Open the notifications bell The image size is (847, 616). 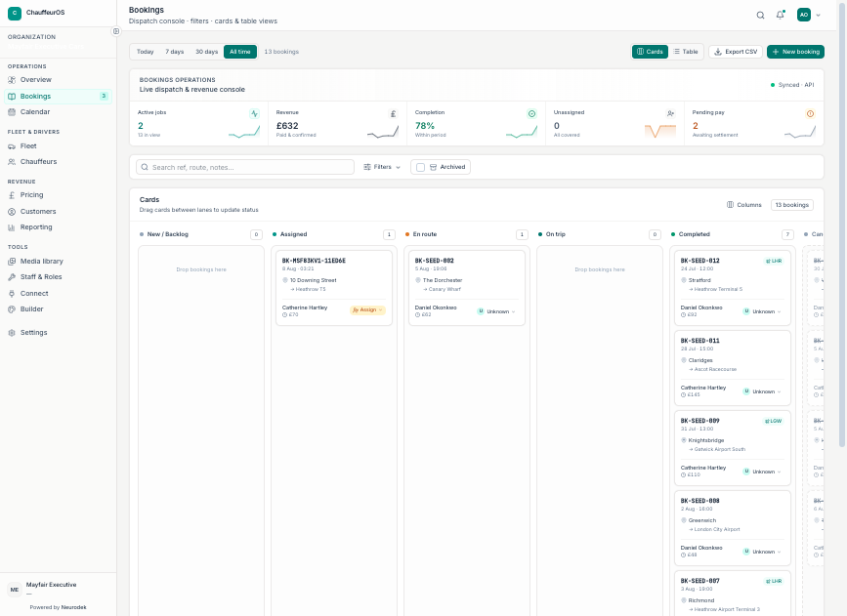[x=780, y=15]
